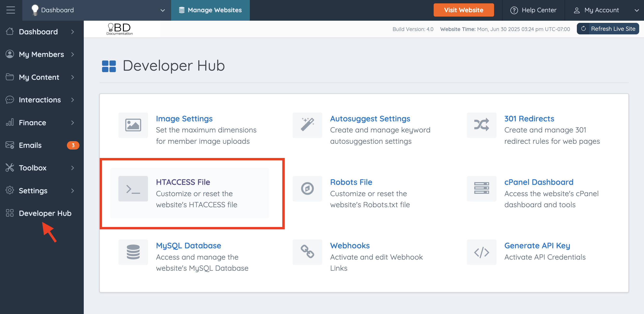Click the HTACCESS terminal prompt icon
The image size is (644, 314).
coord(133,188)
